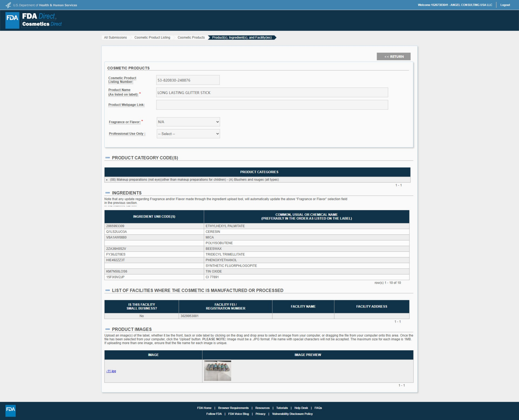Viewport: 519px width, 420px height.
Task: Click the Logout link
Action: pyautogui.click(x=505, y=5)
